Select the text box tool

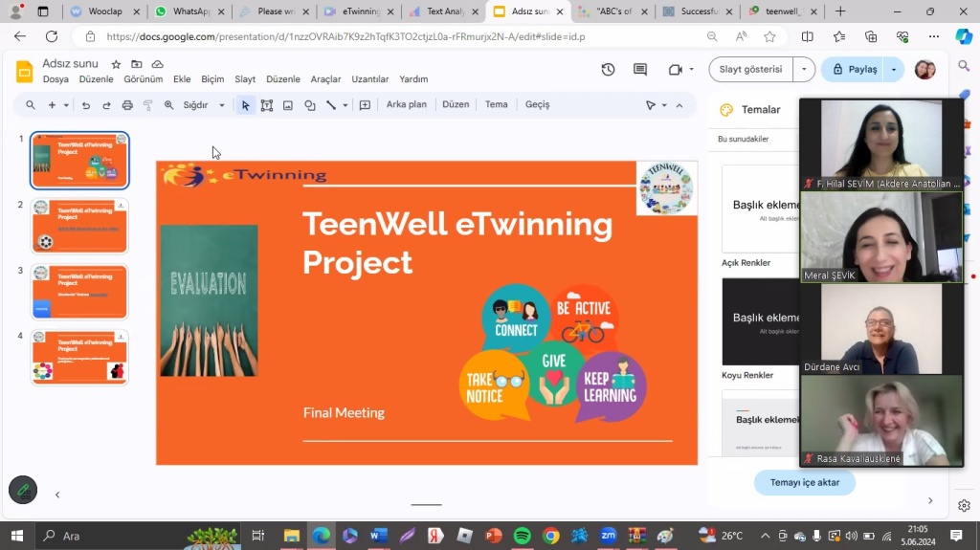coord(267,105)
